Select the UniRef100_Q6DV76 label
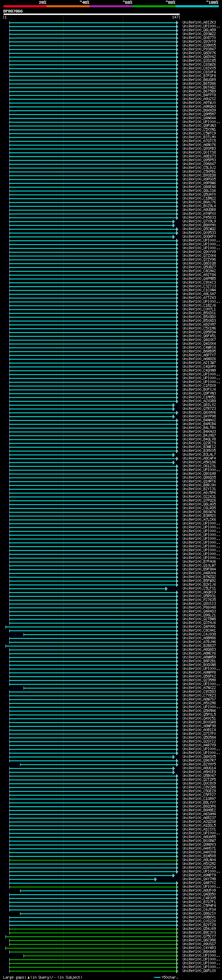Viewport: 222px width, 980px height. [x=199, y=53]
